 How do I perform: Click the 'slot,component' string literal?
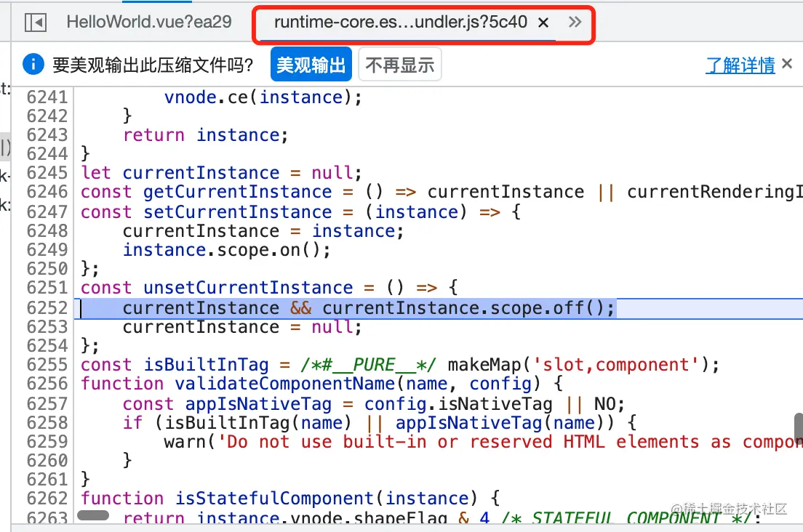pos(616,366)
